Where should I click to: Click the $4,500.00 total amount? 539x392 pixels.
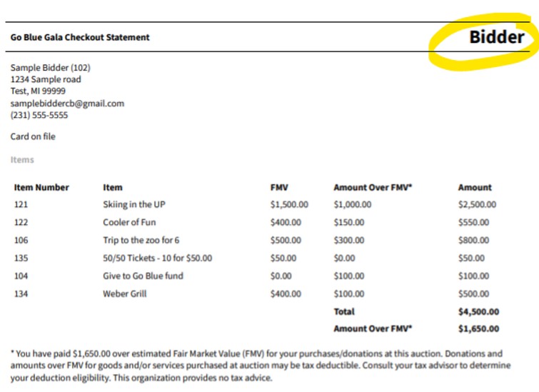click(478, 312)
